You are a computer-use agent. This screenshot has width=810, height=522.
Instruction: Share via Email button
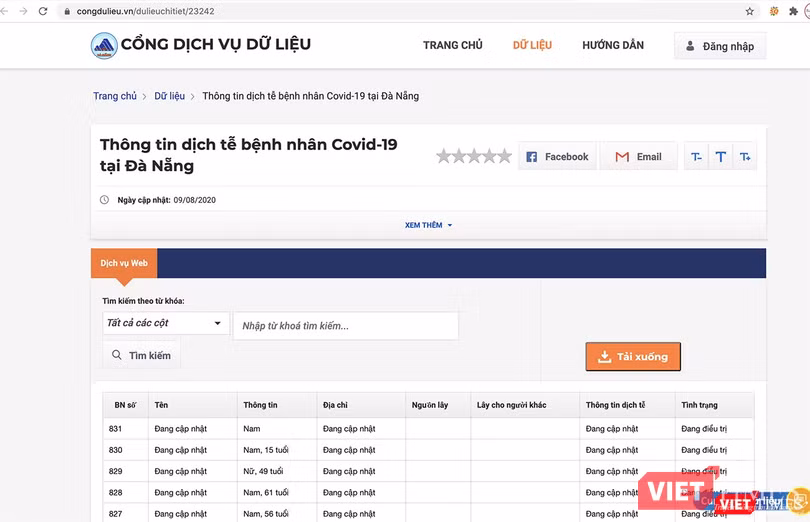point(638,157)
